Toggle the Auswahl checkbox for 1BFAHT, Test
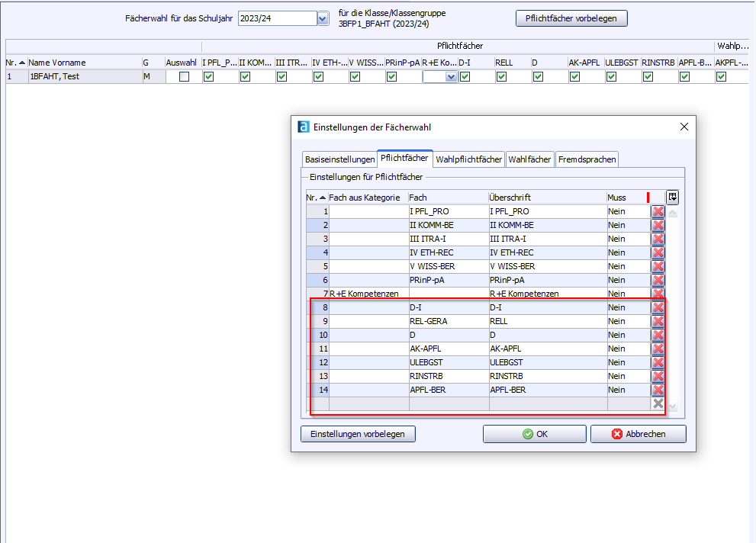Viewport: 756px width, 543px height. point(184,77)
